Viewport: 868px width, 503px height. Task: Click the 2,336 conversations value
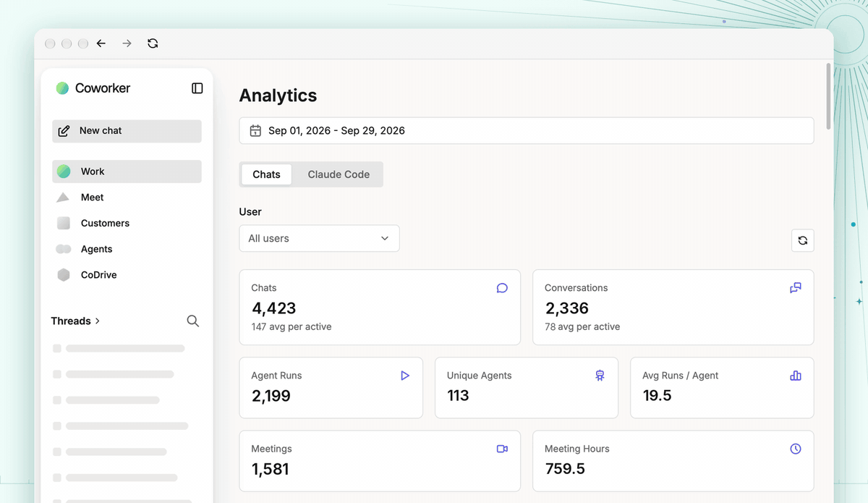click(567, 308)
